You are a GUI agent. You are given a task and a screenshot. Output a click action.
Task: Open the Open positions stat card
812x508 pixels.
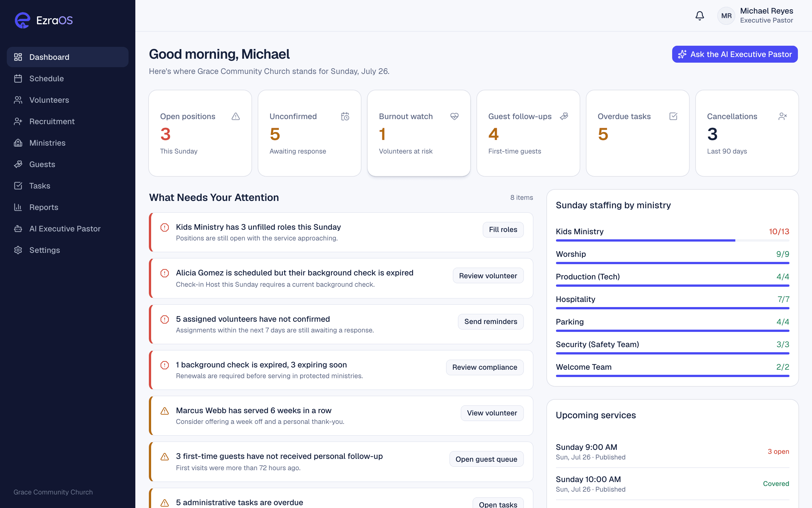200,133
